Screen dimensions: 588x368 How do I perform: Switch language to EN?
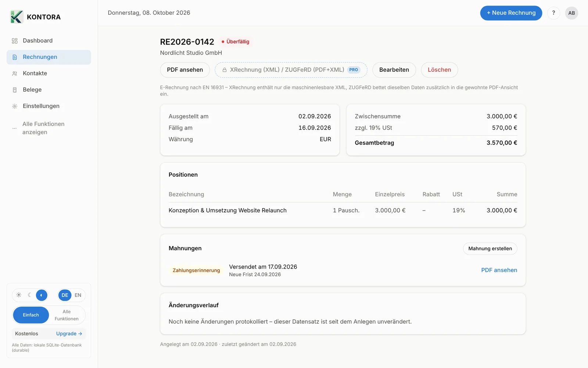click(78, 295)
